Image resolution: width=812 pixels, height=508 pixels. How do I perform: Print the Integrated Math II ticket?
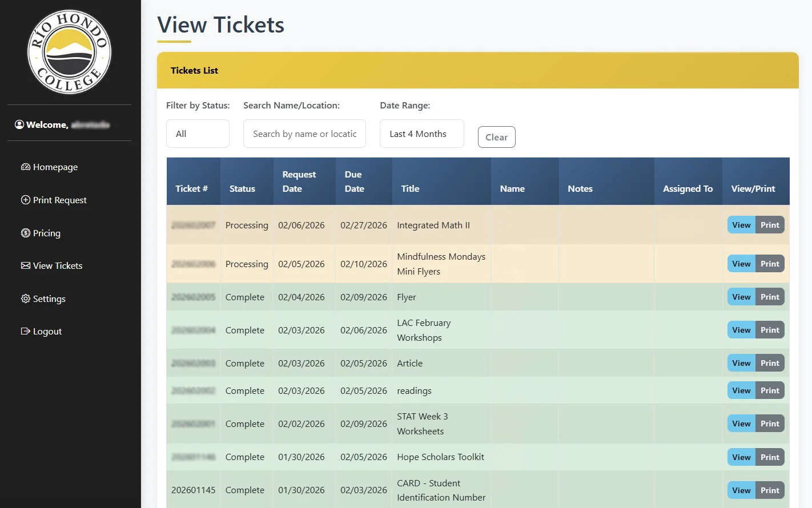pos(770,225)
